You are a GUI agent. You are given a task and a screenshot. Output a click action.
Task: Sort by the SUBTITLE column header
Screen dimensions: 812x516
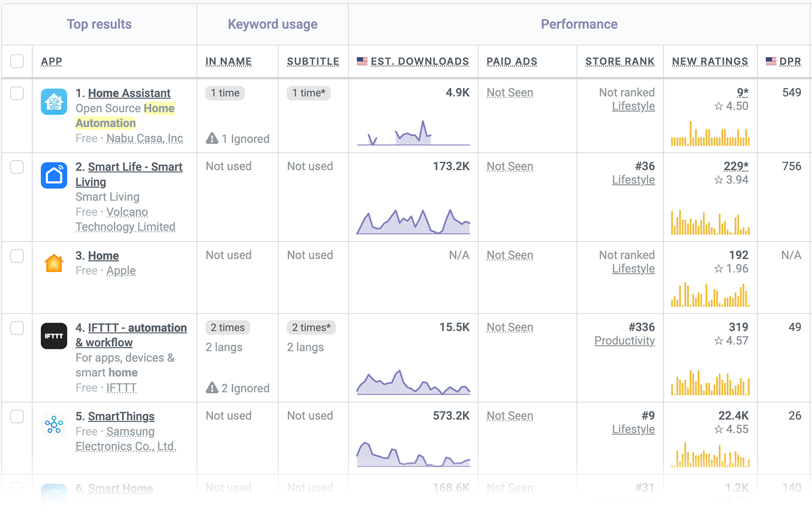point(313,61)
